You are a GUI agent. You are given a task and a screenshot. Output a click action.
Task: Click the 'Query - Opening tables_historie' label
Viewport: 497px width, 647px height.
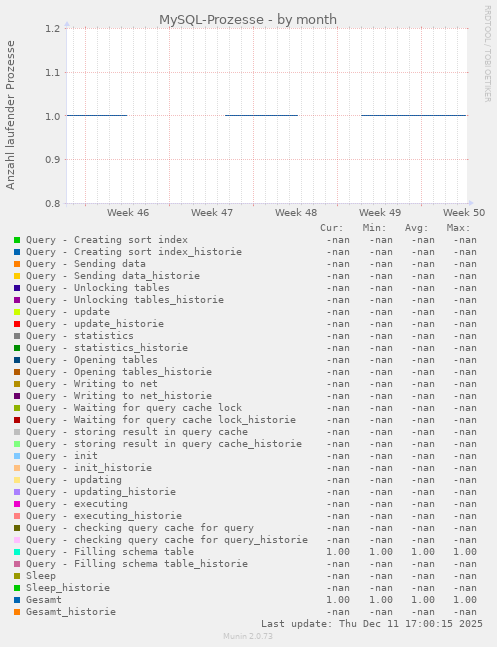tap(119, 372)
